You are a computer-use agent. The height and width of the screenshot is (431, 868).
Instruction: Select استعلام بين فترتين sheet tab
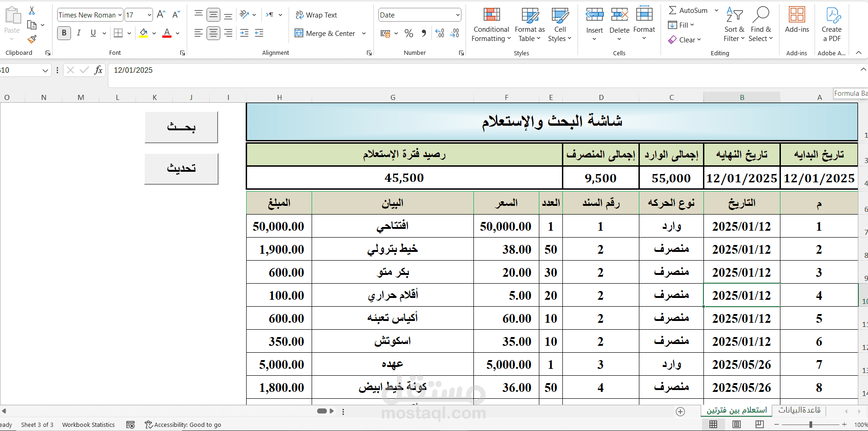(x=737, y=410)
